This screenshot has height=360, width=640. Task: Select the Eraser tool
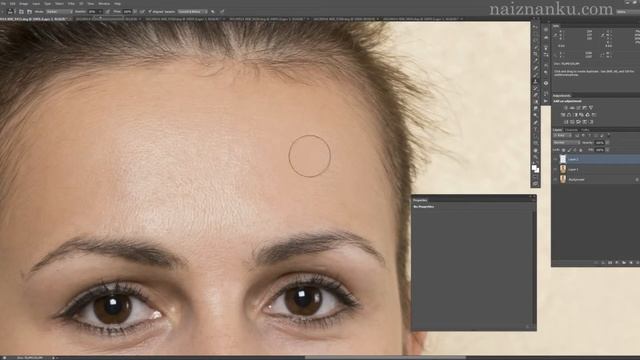[x=536, y=94]
